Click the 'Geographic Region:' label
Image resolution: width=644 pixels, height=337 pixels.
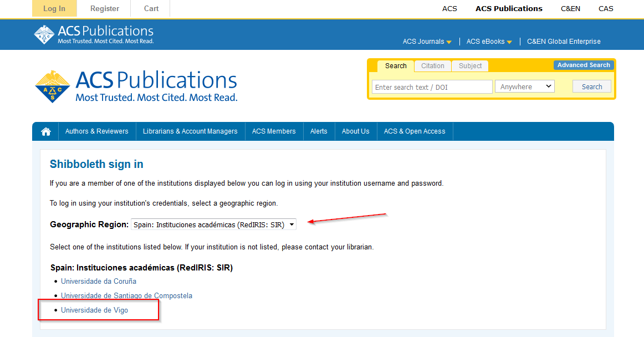tap(90, 225)
